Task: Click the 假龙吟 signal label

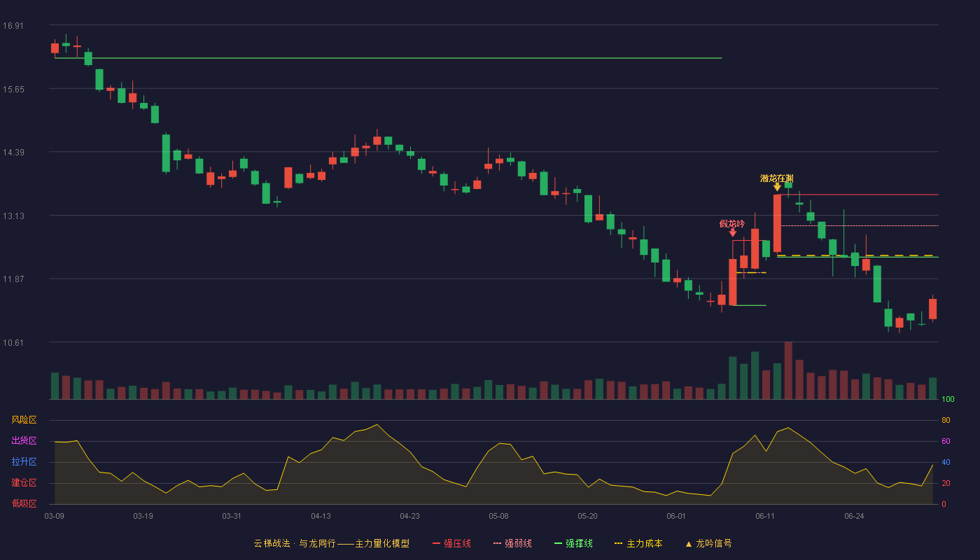Action: pyautogui.click(x=732, y=224)
